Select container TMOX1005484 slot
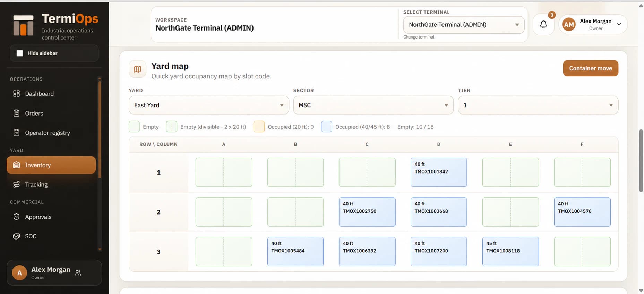This screenshot has width=644, height=294. click(295, 251)
